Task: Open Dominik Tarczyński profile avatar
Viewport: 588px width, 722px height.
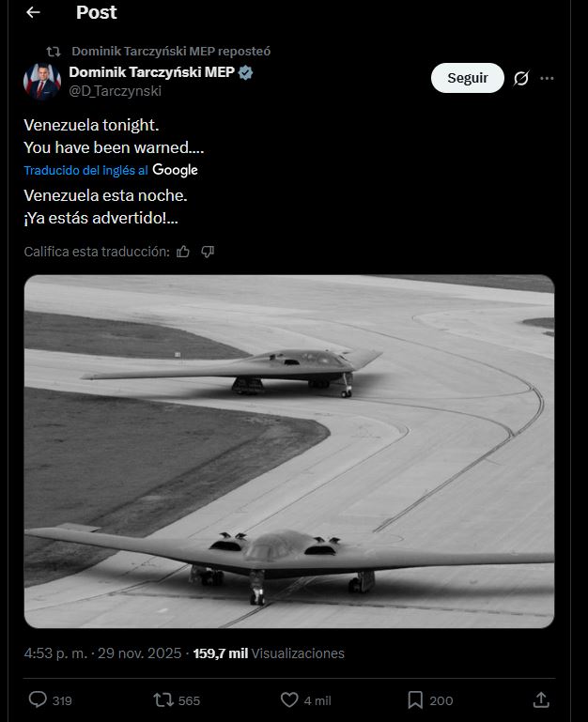Action: click(42, 82)
